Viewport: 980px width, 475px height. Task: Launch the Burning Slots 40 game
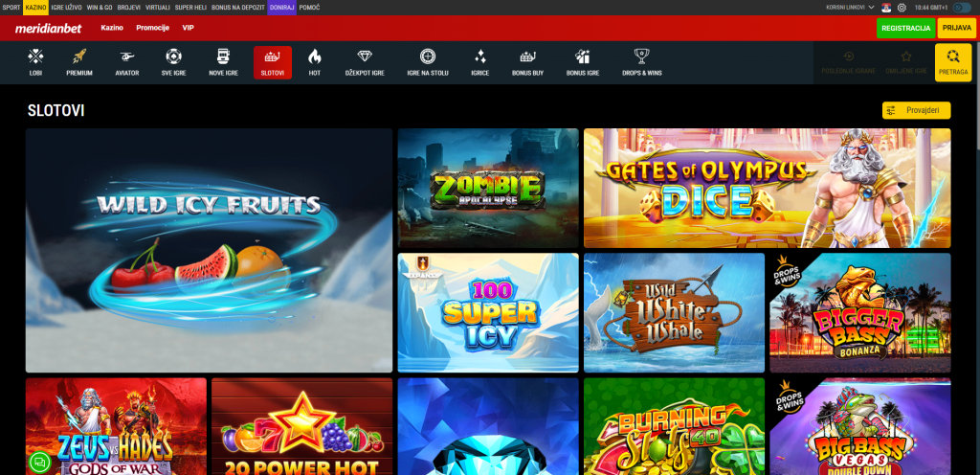(674, 426)
